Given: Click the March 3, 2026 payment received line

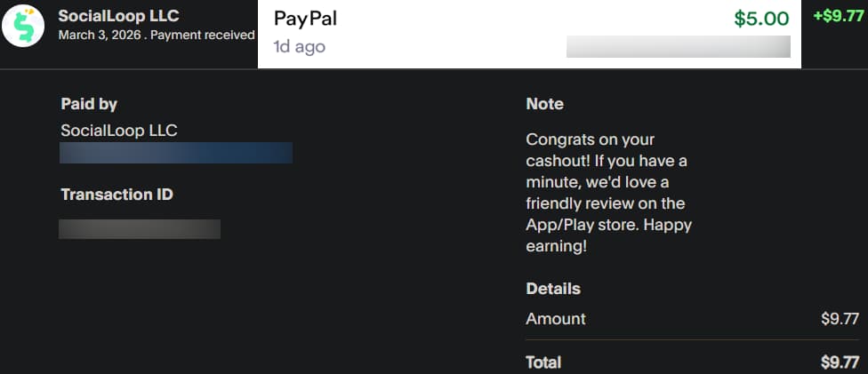Looking at the screenshot, I should click(x=157, y=36).
